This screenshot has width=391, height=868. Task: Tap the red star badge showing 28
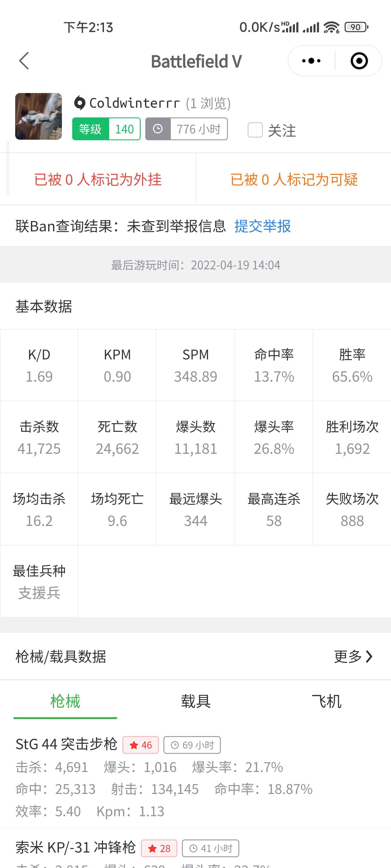click(159, 848)
